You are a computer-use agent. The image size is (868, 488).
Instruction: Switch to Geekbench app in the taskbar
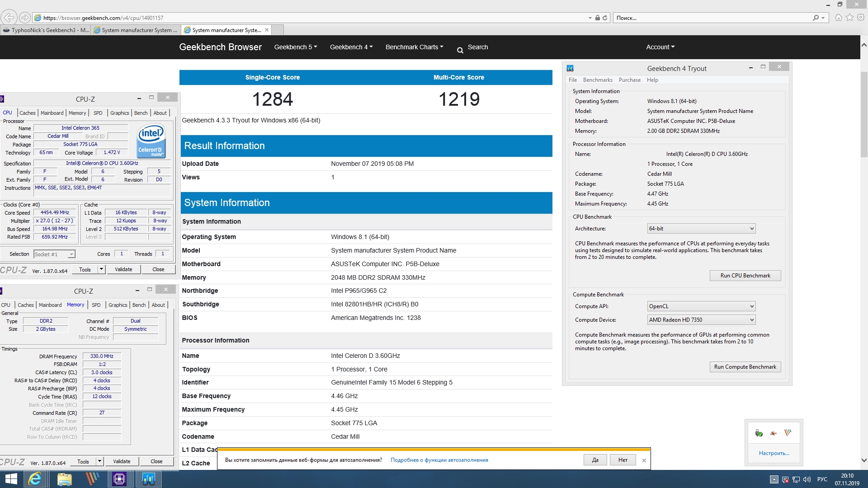(149, 479)
